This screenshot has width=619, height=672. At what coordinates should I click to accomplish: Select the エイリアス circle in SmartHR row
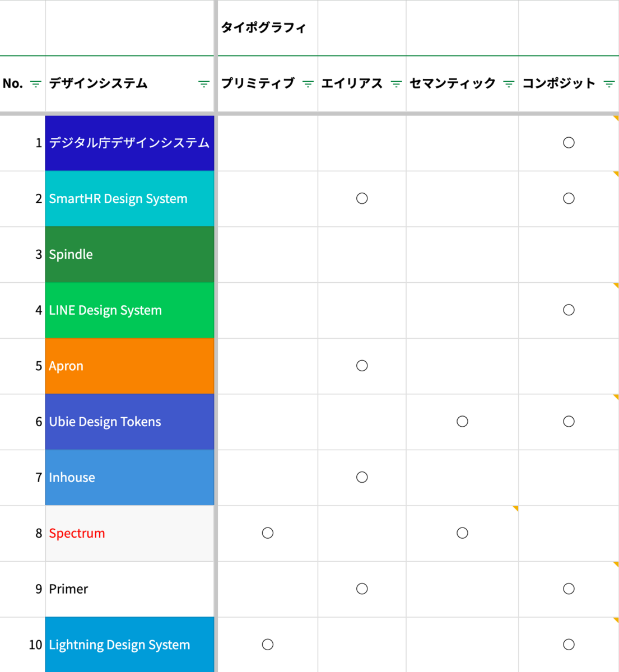362,198
